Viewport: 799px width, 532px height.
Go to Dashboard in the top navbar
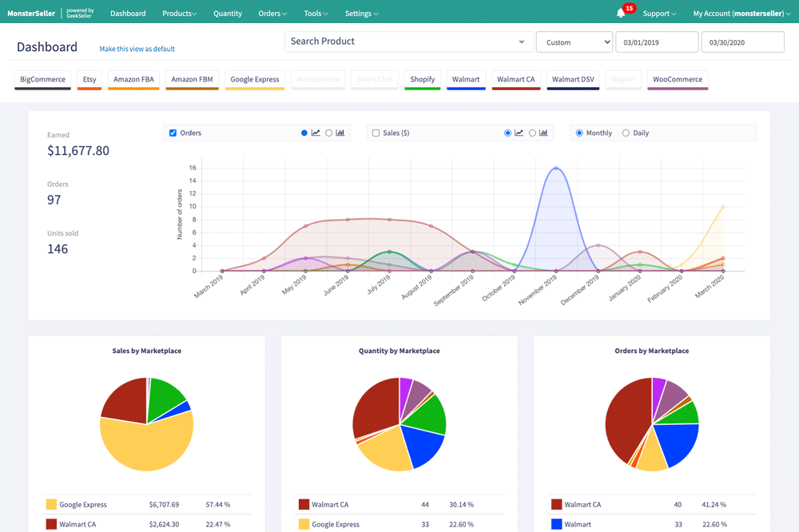click(x=128, y=14)
